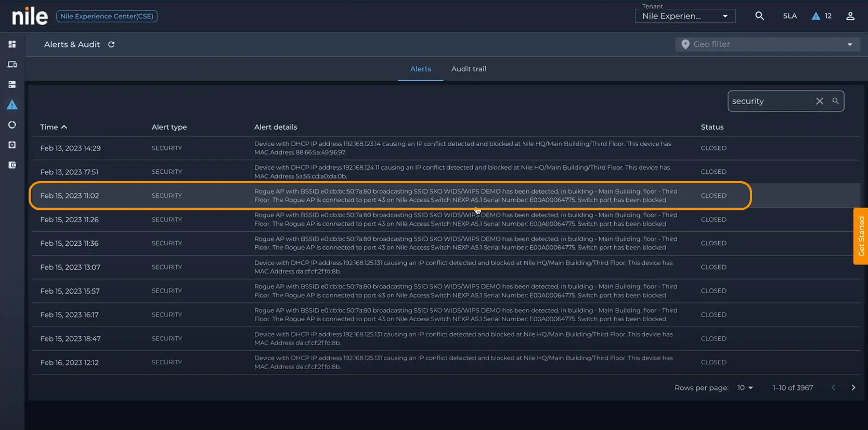Sort by the Time column header
868x430 pixels.
[x=54, y=127]
